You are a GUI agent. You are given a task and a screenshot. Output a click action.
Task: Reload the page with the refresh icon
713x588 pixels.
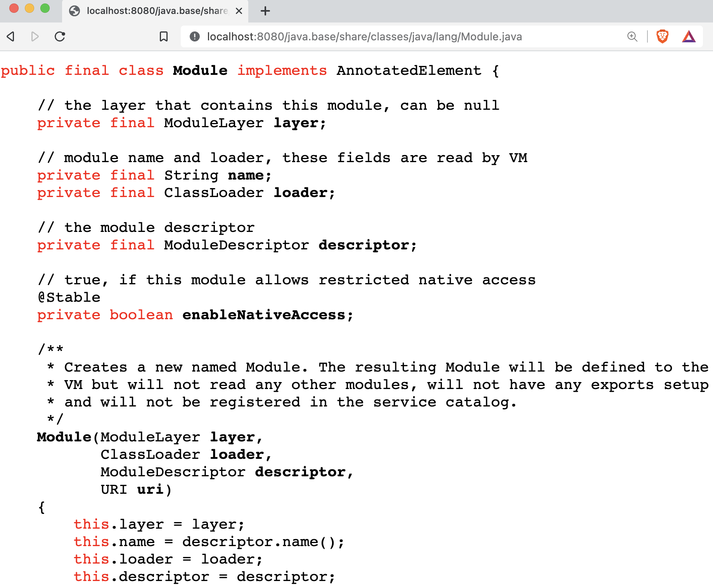click(60, 36)
